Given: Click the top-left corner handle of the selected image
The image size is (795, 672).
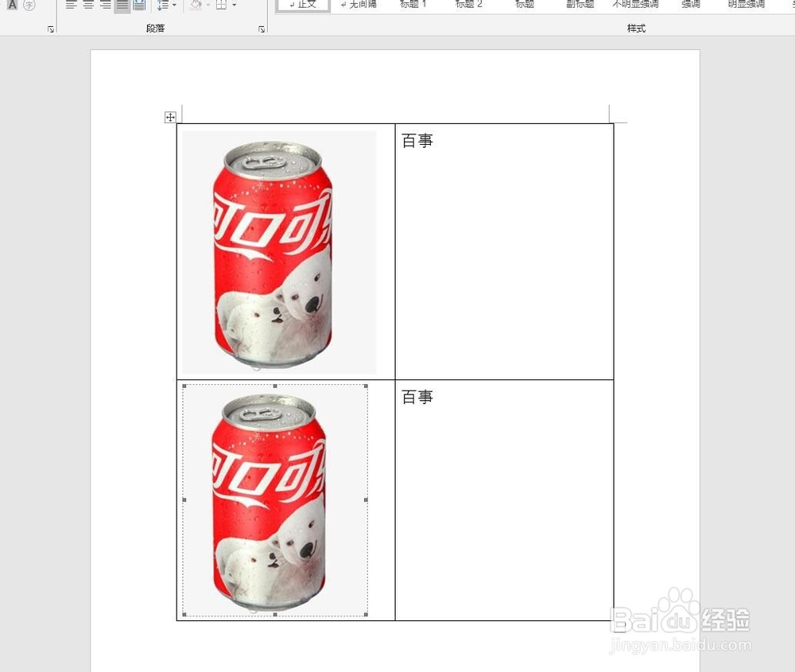Looking at the screenshot, I should [184, 386].
